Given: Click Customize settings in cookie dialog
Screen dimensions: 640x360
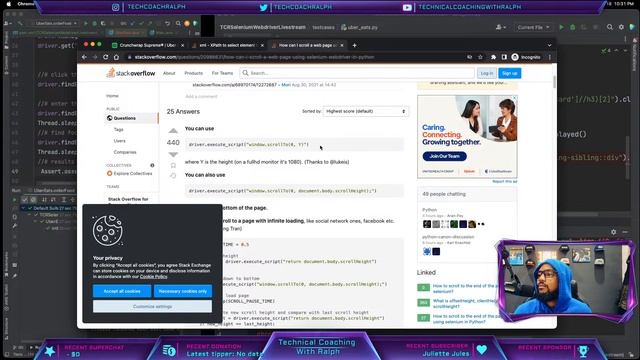Looking at the screenshot, I should (152, 307).
